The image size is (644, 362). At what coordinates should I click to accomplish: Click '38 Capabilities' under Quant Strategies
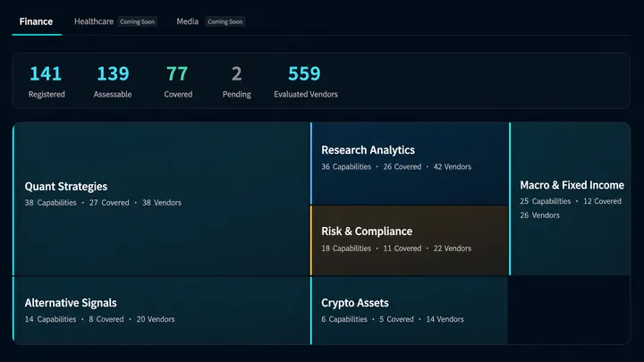pyautogui.click(x=50, y=203)
